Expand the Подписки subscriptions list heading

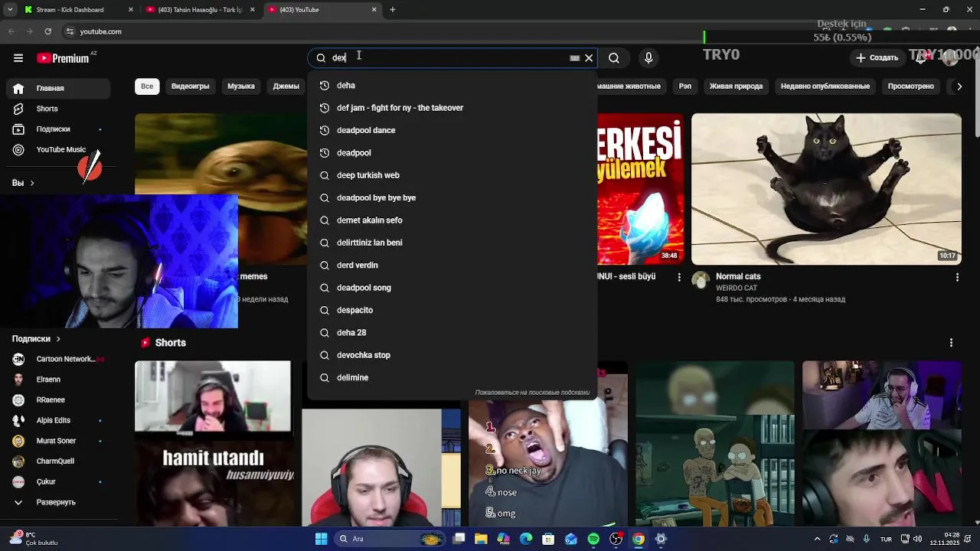coord(36,339)
